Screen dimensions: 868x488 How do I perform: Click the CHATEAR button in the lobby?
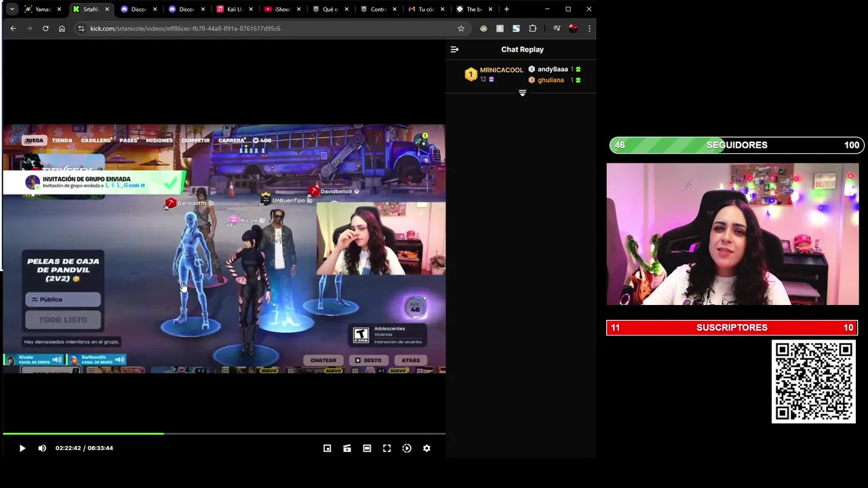tap(323, 360)
